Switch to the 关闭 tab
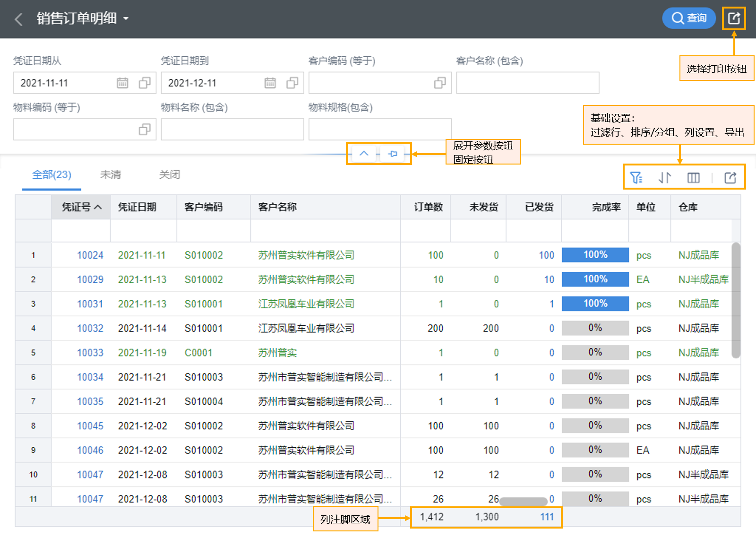The width and height of the screenshot is (756, 538). [170, 174]
